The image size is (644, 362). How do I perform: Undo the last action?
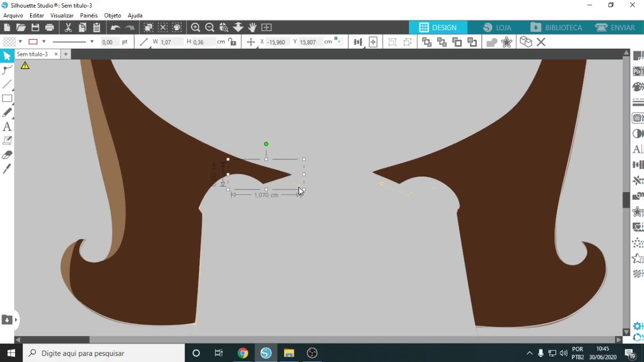pyautogui.click(x=115, y=28)
